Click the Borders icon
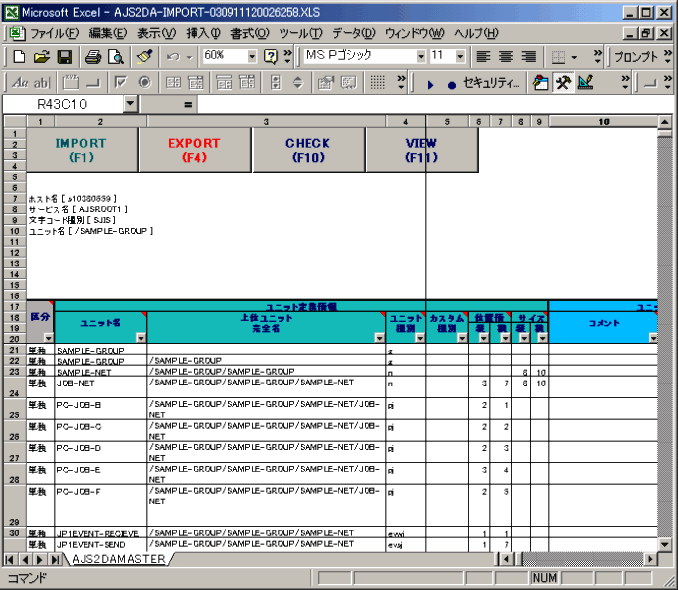The image size is (678, 590). tap(558, 57)
